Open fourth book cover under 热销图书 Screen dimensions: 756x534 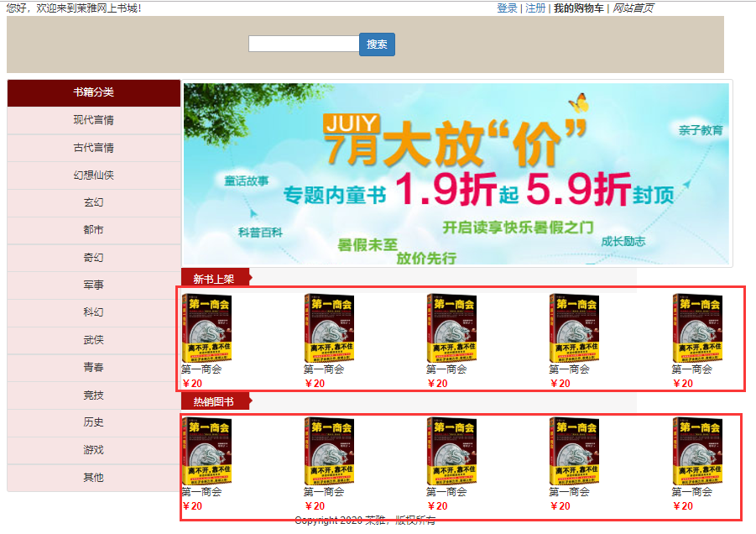[574, 451]
